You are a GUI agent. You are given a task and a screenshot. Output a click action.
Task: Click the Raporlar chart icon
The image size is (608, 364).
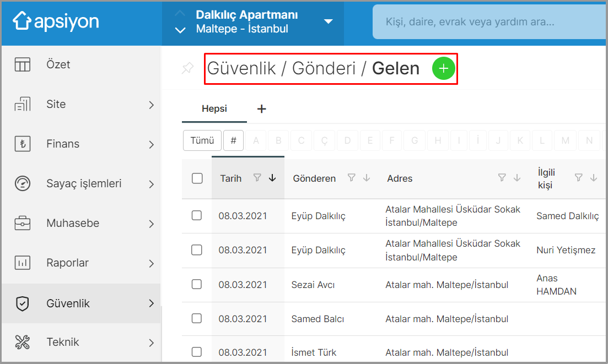click(23, 263)
